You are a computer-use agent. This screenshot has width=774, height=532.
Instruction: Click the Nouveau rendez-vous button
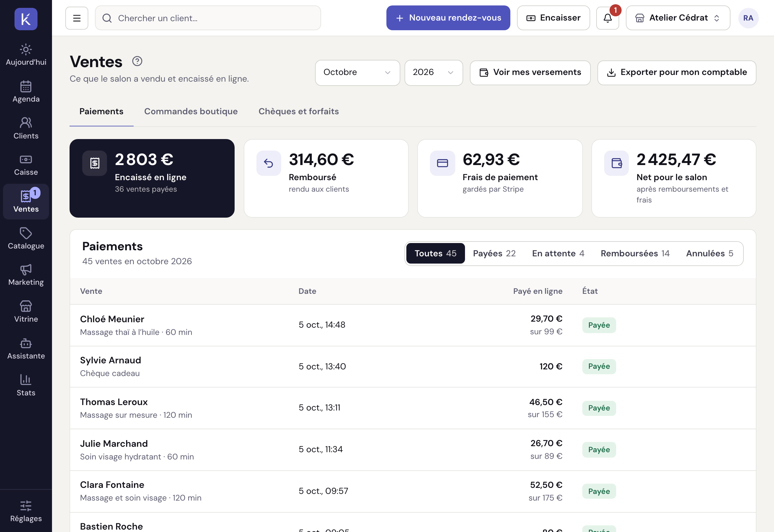(x=448, y=18)
